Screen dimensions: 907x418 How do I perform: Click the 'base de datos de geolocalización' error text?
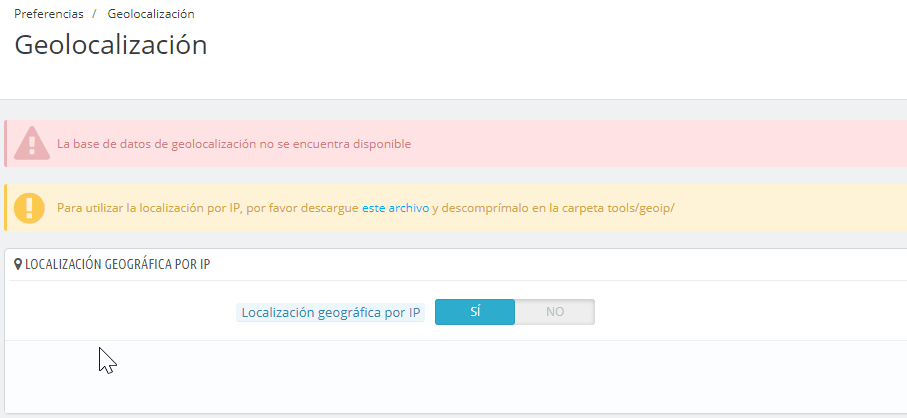(x=234, y=144)
